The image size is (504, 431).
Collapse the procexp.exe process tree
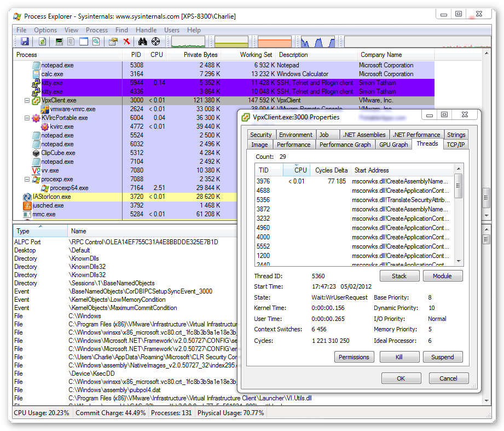pos(27,179)
